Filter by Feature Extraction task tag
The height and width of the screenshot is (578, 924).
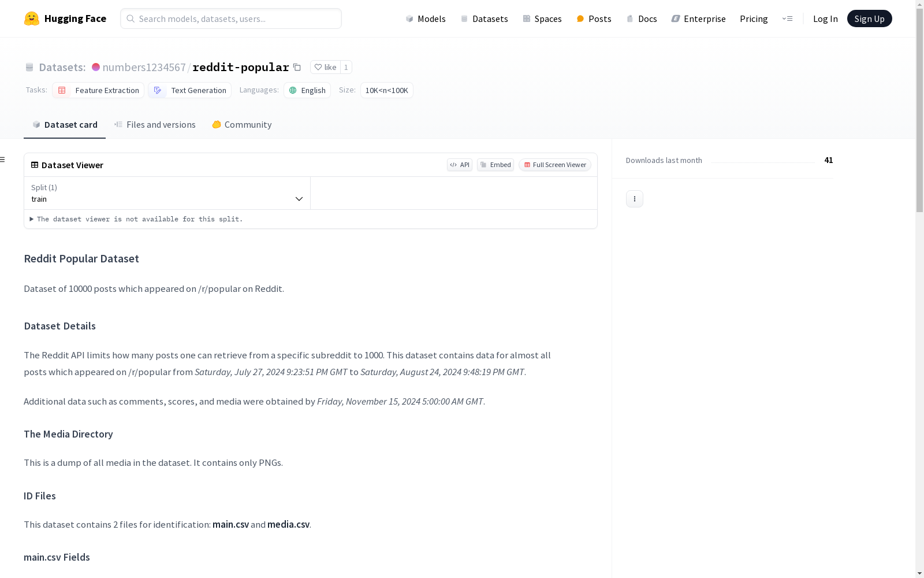pyautogui.click(x=98, y=90)
